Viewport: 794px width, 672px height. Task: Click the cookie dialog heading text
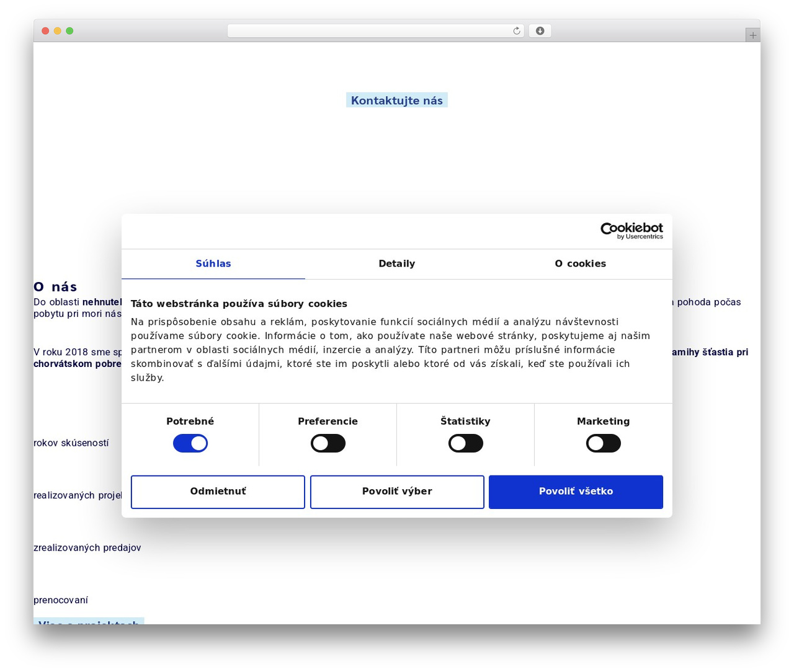(x=239, y=304)
